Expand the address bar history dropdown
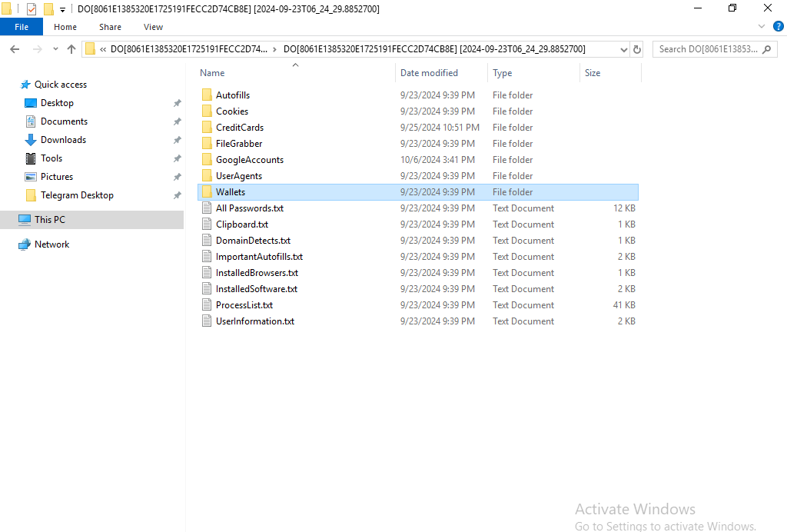Image resolution: width=787 pixels, height=532 pixels. click(623, 49)
